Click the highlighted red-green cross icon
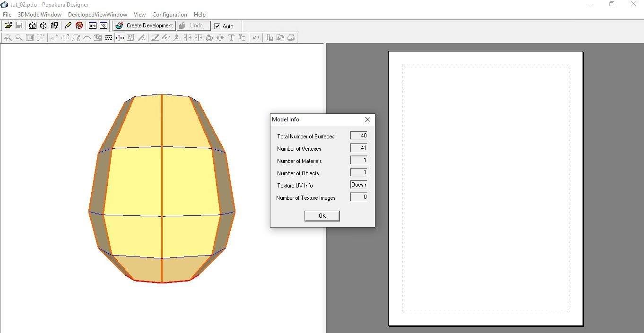Viewport: 644px width, 333px height. [x=120, y=38]
